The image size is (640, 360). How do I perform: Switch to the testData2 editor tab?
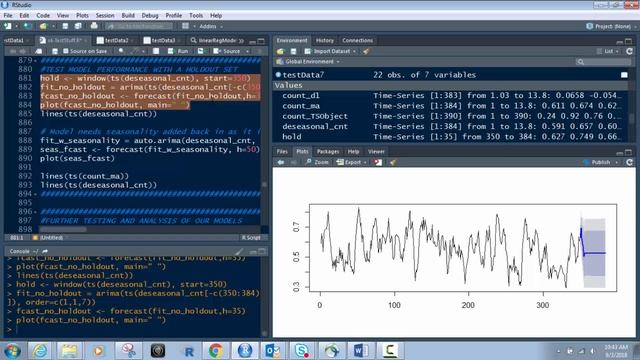[x=116, y=40]
